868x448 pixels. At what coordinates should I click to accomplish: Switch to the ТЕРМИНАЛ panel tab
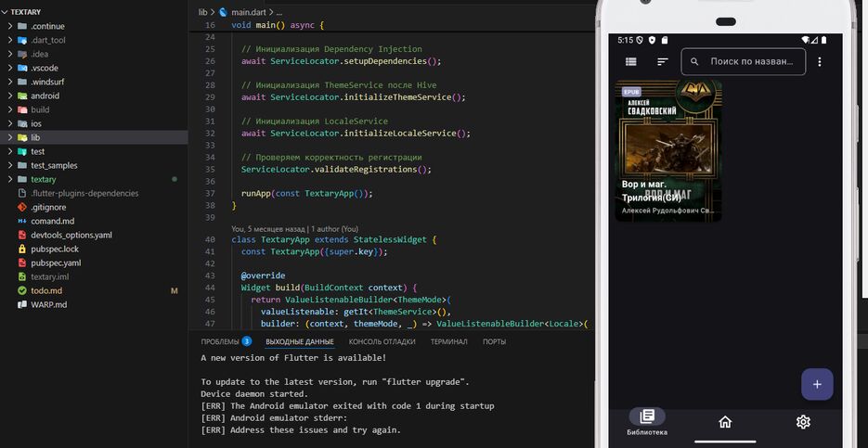448,341
